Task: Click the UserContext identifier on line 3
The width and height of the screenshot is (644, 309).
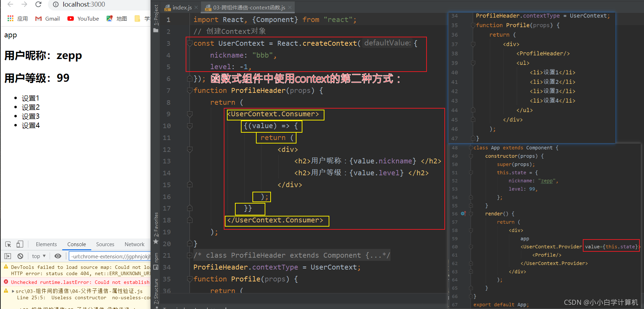Action: click(x=241, y=44)
